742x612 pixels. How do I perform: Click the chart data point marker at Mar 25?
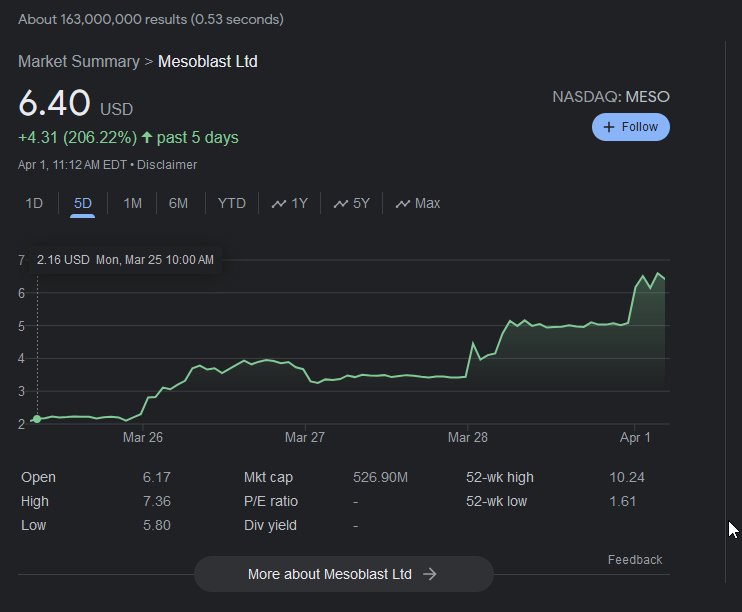click(37, 419)
